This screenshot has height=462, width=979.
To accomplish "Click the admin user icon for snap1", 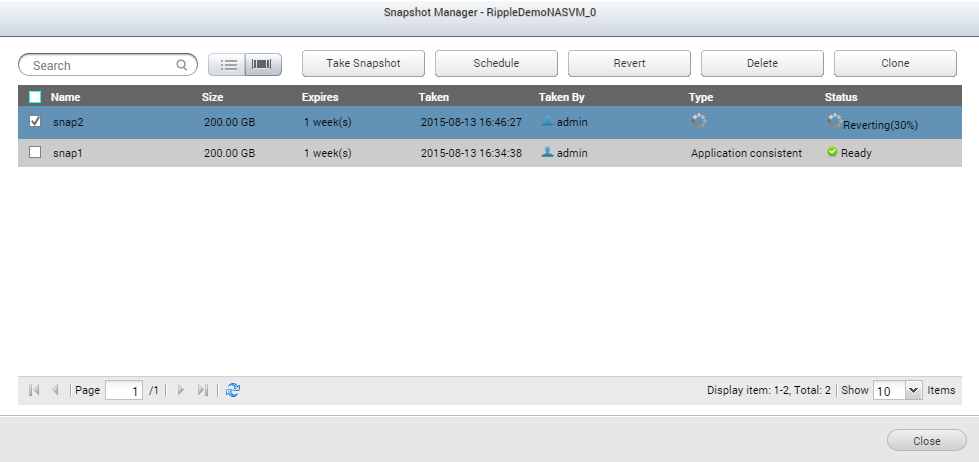I will point(548,152).
